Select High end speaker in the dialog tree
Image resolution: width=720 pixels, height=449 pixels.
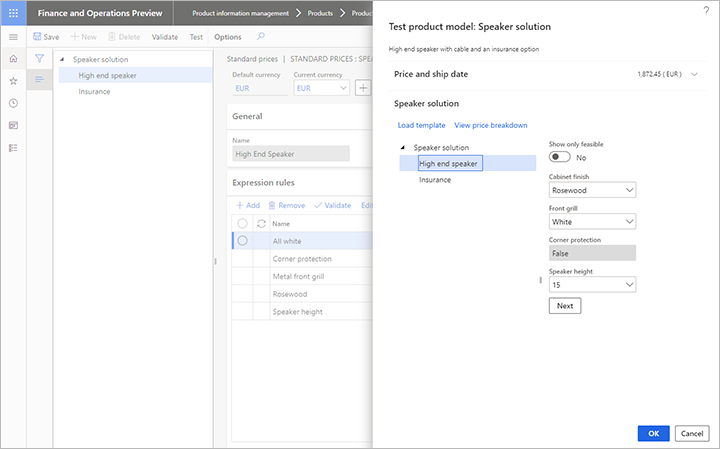[450, 163]
